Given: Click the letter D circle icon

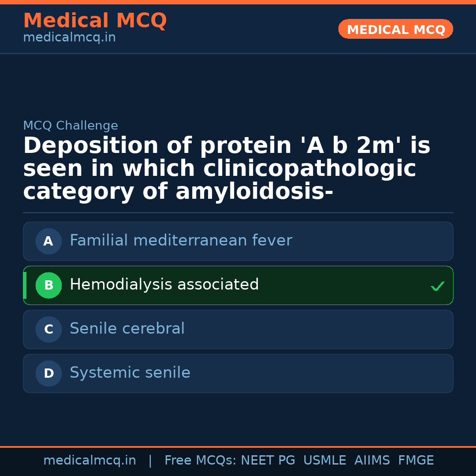Looking at the screenshot, I should pos(48,373).
